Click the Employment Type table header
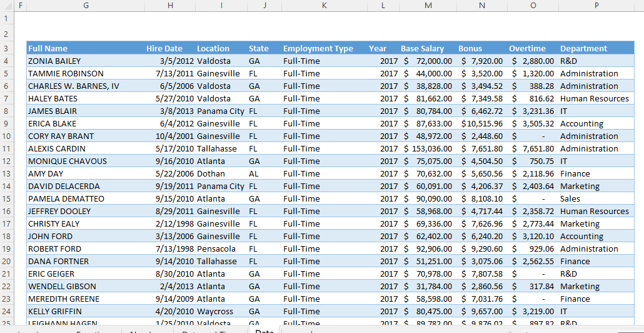This screenshot has width=644, height=333. [325, 49]
